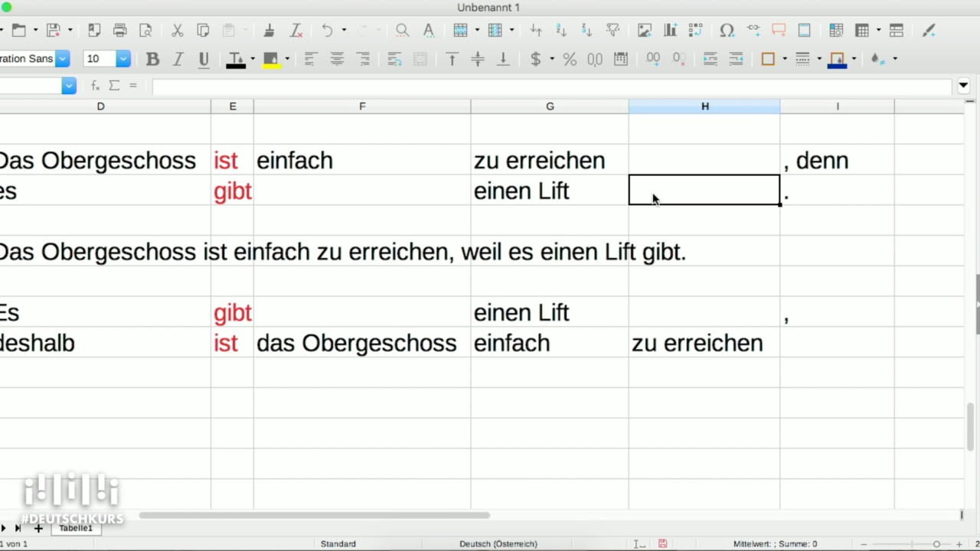Toggle Bold formatting

point(152,59)
